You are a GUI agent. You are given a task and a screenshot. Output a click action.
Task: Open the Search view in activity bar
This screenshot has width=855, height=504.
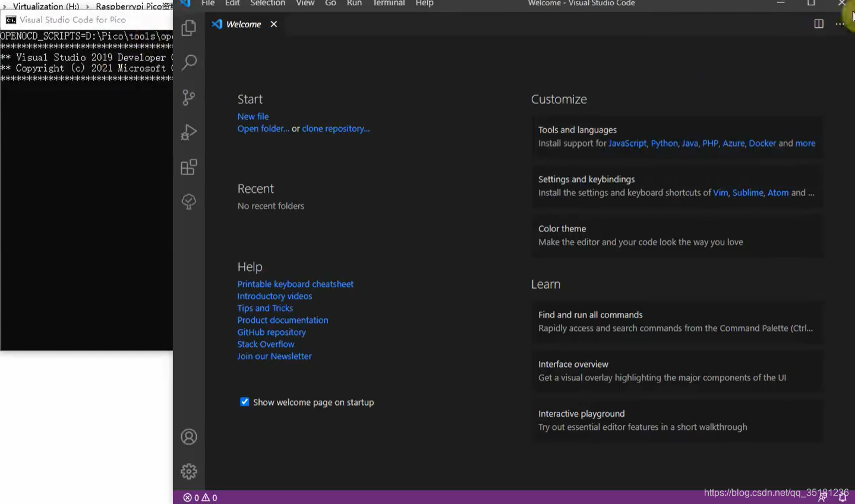(189, 62)
